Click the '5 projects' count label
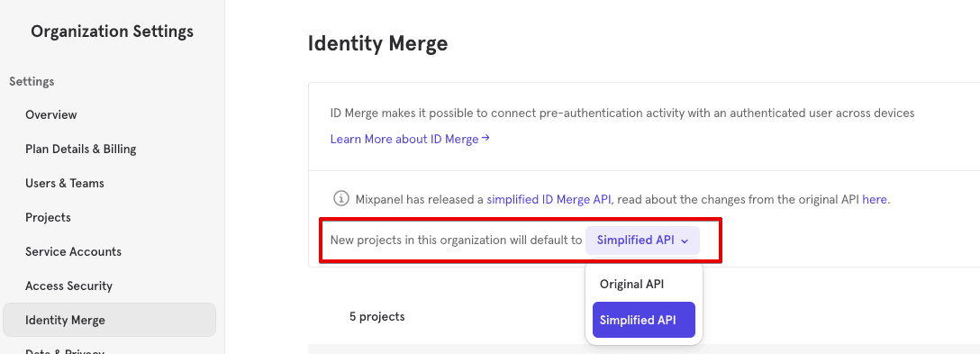The height and width of the screenshot is (354, 980). pyautogui.click(x=377, y=316)
